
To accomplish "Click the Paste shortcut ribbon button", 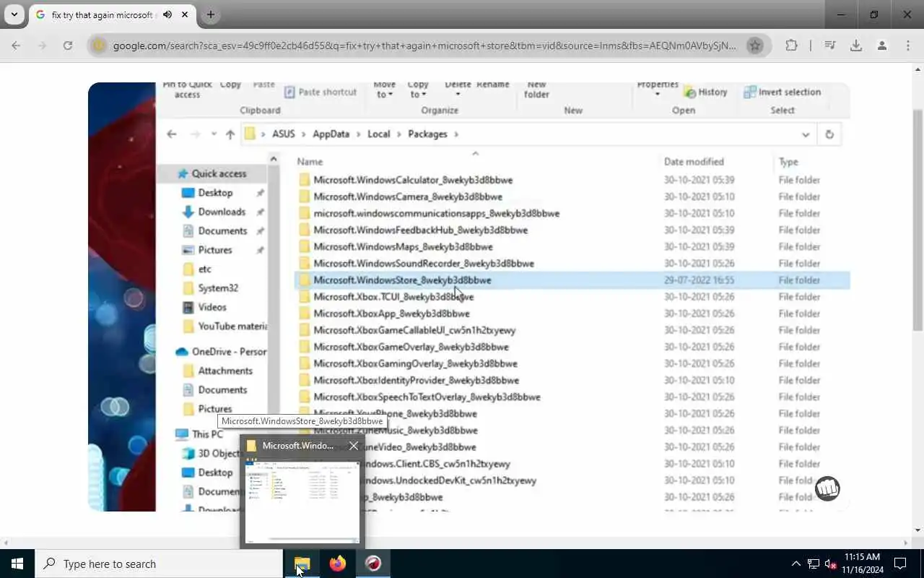I will pos(321,92).
